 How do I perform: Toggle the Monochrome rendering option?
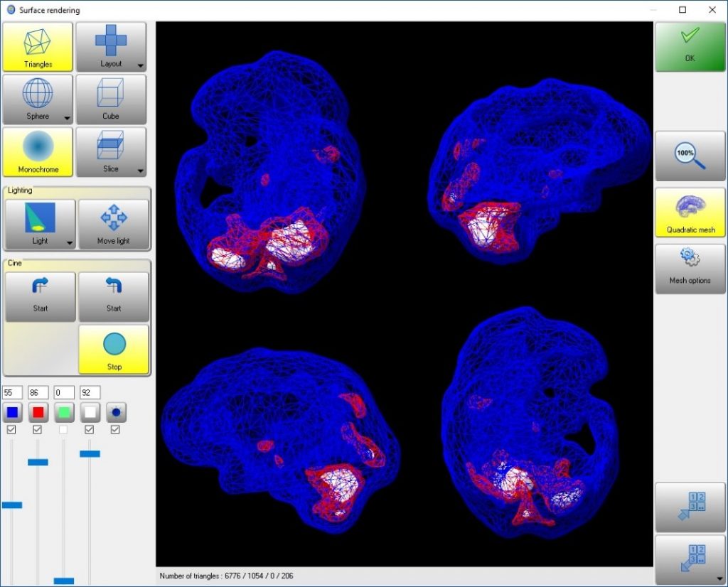pyautogui.click(x=38, y=152)
